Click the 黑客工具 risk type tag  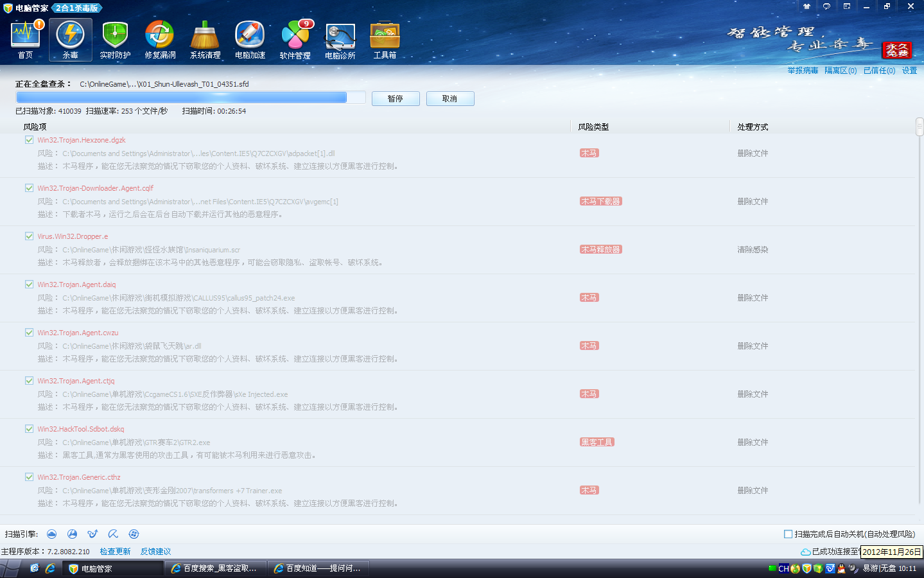click(597, 442)
